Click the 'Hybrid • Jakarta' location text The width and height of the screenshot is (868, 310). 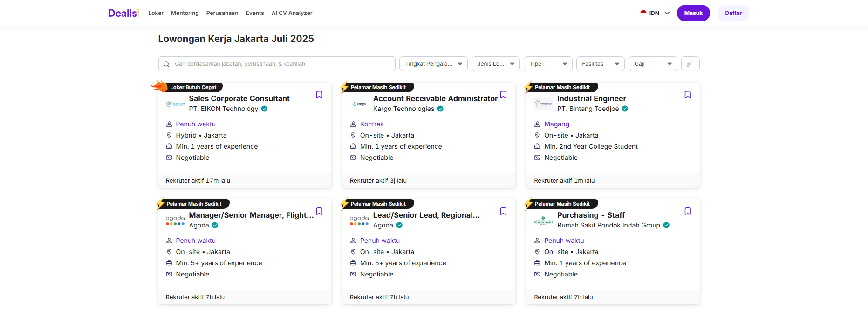(201, 135)
